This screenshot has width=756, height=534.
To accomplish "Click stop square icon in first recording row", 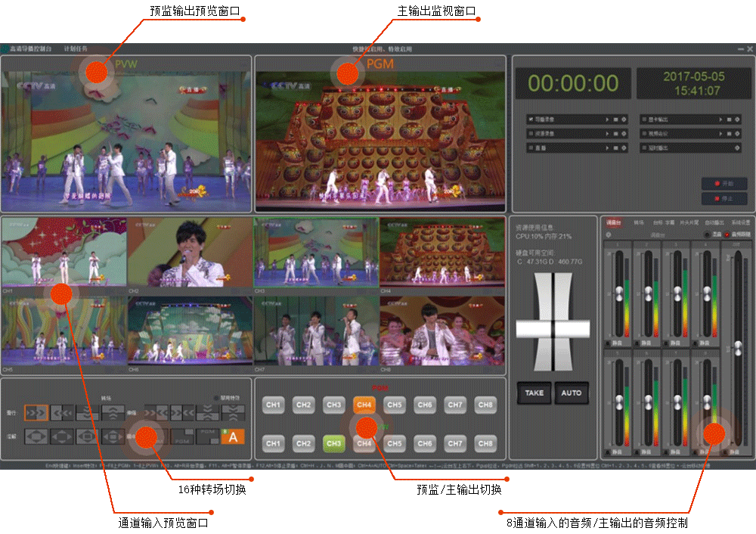I will click(615, 120).
